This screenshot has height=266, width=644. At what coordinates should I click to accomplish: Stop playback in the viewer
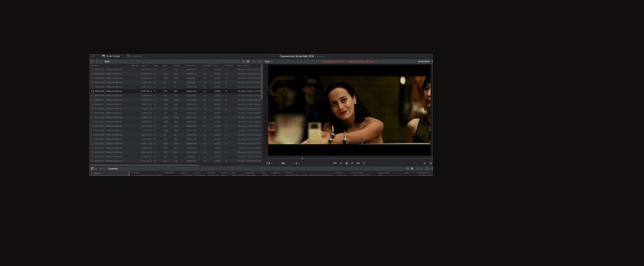(x=346, y=163)
